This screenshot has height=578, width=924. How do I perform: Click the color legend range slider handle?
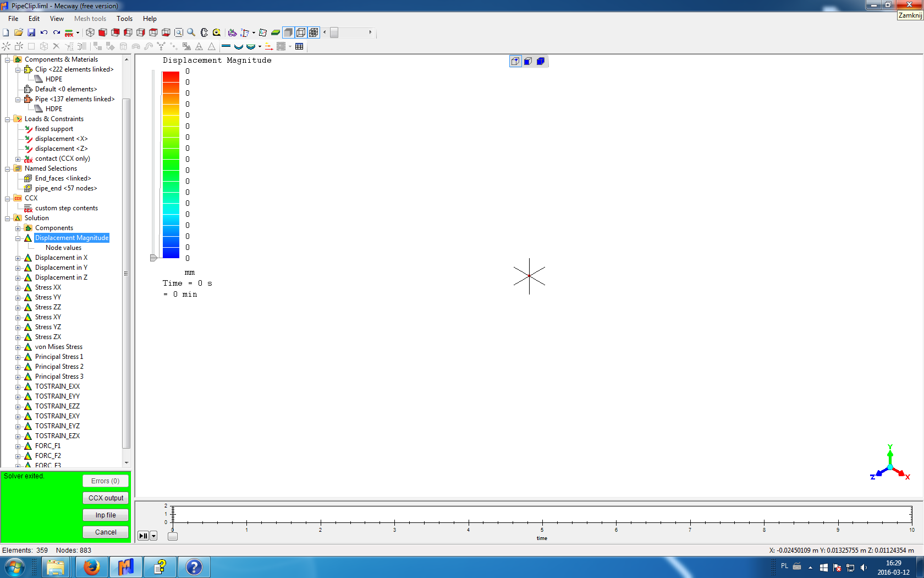coord(153,257)
